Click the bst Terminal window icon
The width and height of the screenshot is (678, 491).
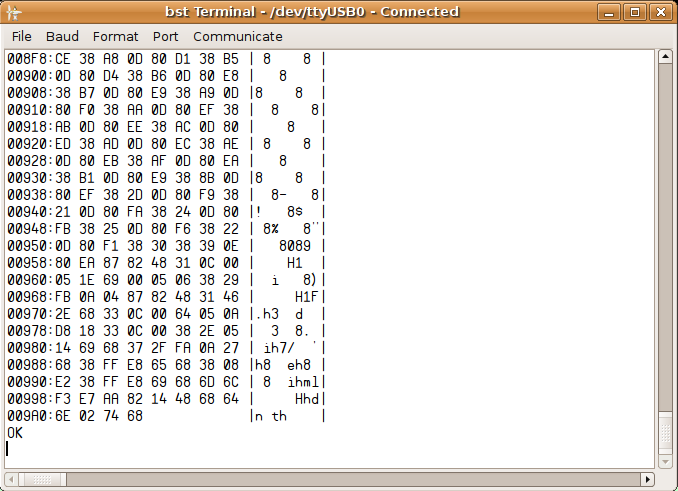pyautogui.click(x=14, y=12)
